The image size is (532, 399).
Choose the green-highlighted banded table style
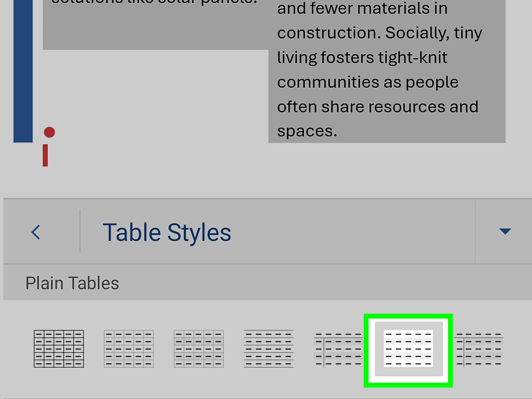point(408,349)
